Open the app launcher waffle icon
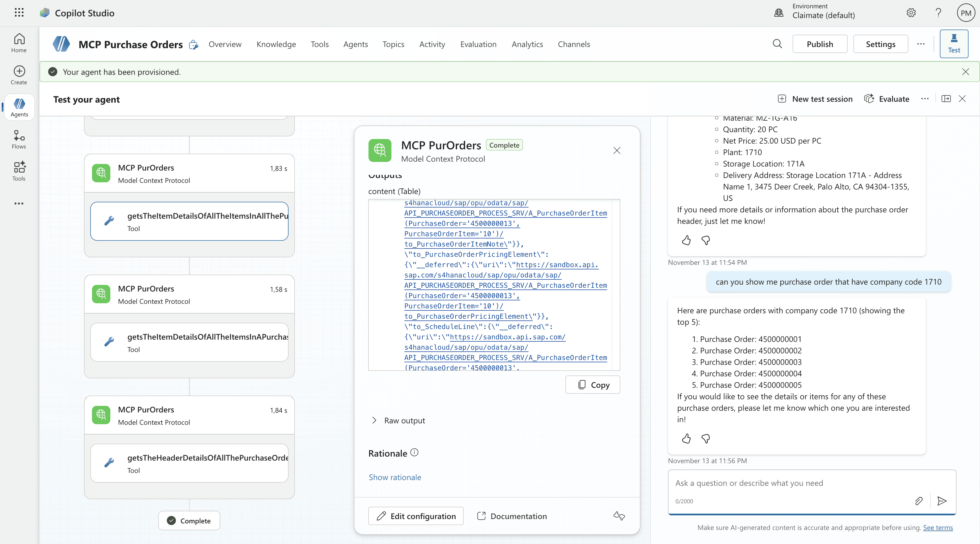Screen dimensions: 980x544 (19, 13)
